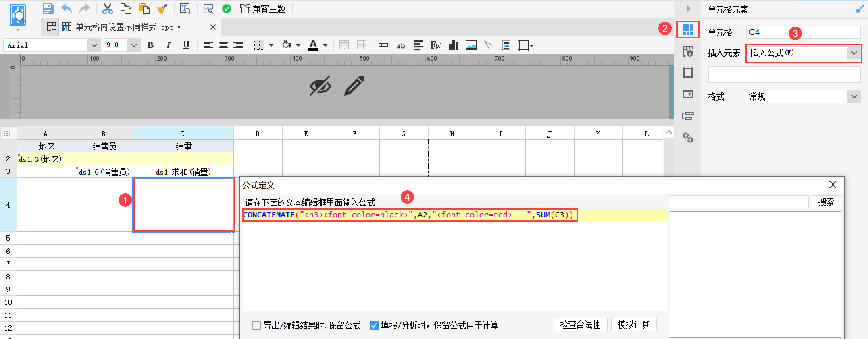
Task: Click the 检查合法性 button
Action: tap(580, 325)
